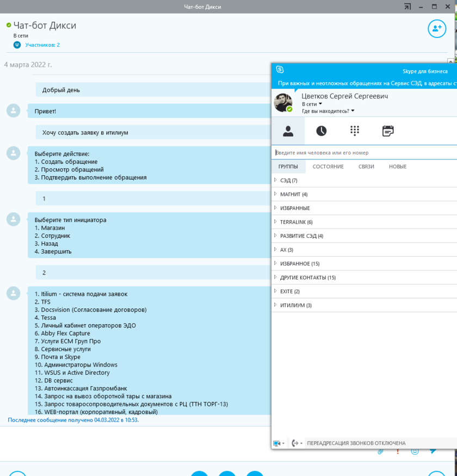The width and height of the screenshot is (457, 476).
Task: Click the emoticon smiley icon
Action: 415,451
